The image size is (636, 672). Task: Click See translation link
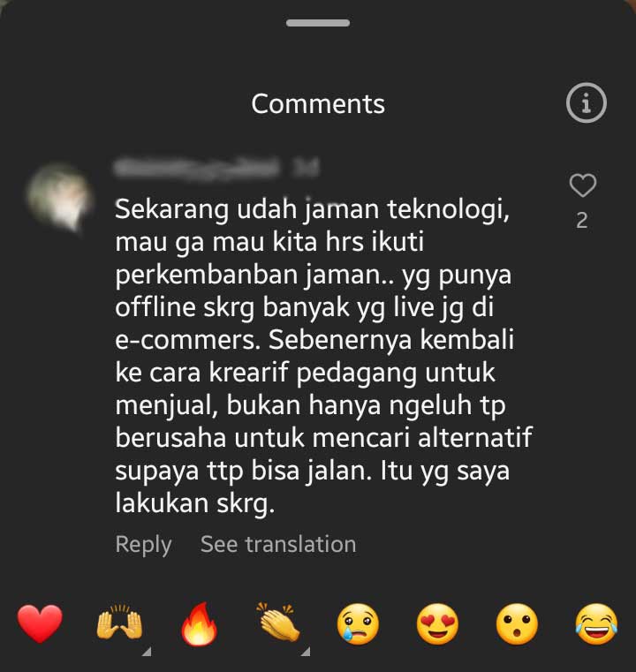(278, 544)
